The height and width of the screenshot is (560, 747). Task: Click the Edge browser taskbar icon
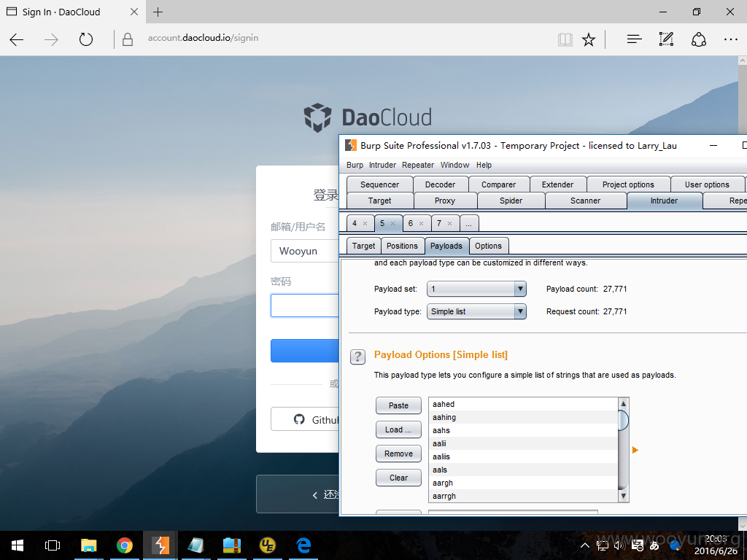pyautogui.click(x=303, y=545)
